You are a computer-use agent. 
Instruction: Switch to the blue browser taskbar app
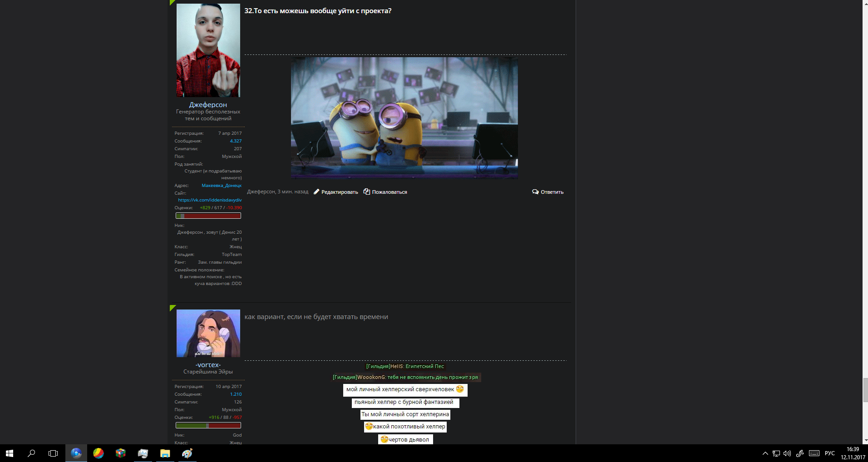pyautogui.click(x=76, y=453)
